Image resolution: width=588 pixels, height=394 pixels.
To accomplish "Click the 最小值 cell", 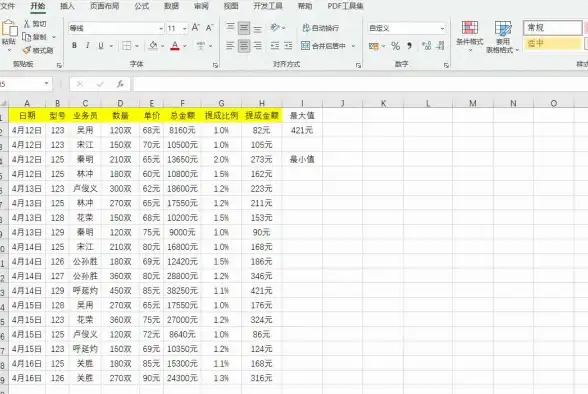I will [x=302, y=159].
